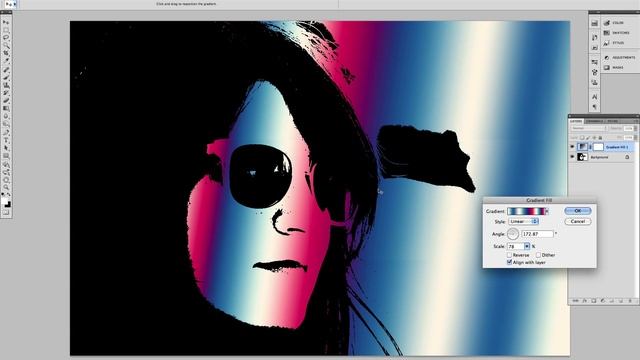The width and height of the screenshot is (640, 360).
Task: Click the Angle field showing 172.87
Action: [538, 234]
